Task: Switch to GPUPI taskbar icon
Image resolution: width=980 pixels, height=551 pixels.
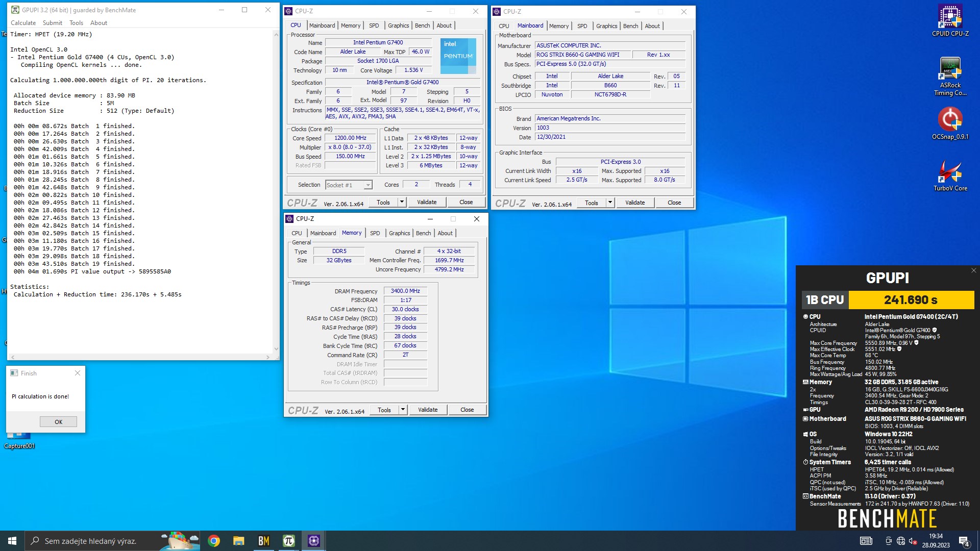Action: click(288, 541)
